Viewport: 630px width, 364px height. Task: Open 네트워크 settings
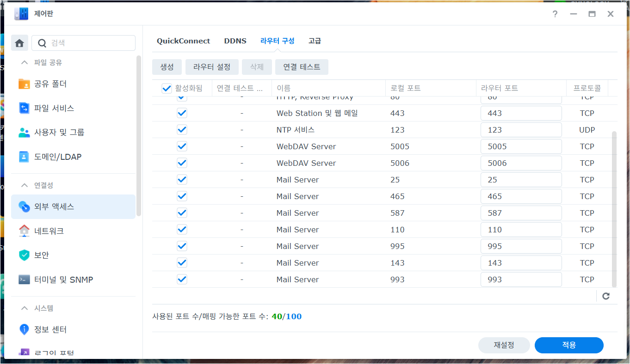(x=48, y=231)
